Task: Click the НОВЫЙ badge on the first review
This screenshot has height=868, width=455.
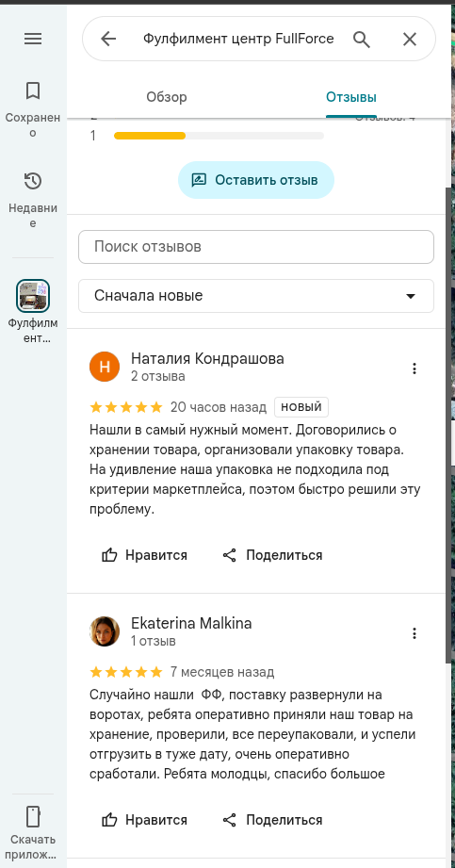Action: [x=301, y=407]
